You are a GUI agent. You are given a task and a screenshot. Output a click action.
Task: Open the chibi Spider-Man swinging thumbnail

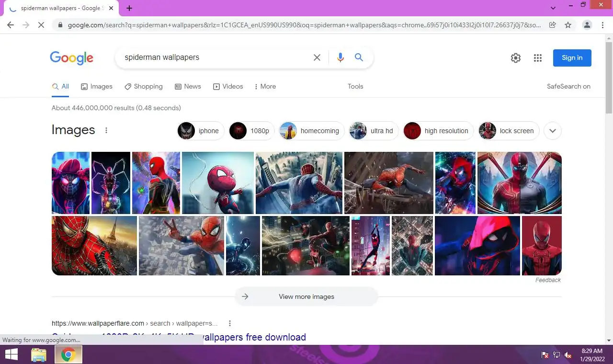pyautogui.click(x=218, y=183)
